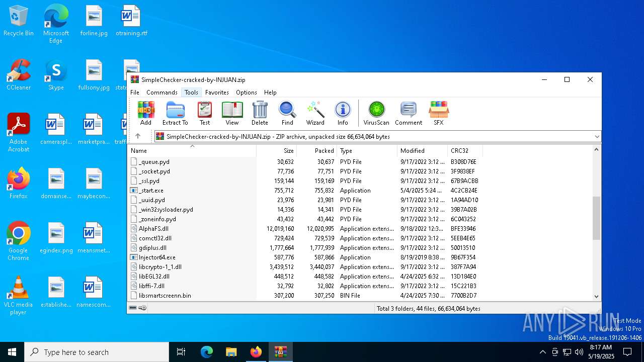This screenshot has width=644, height=362.
Task: Show archive Info
Action: [343, 113]
